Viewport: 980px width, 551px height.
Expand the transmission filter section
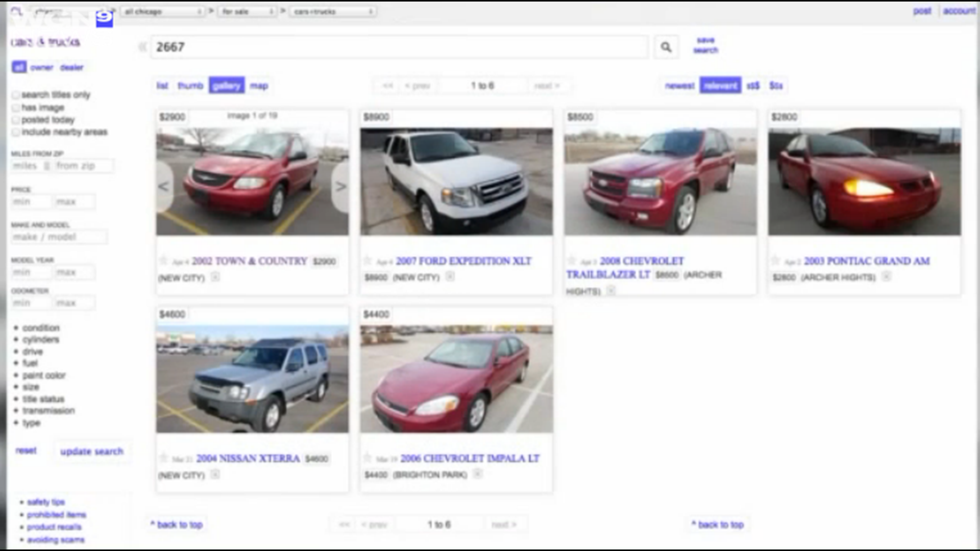pos(49,410)
